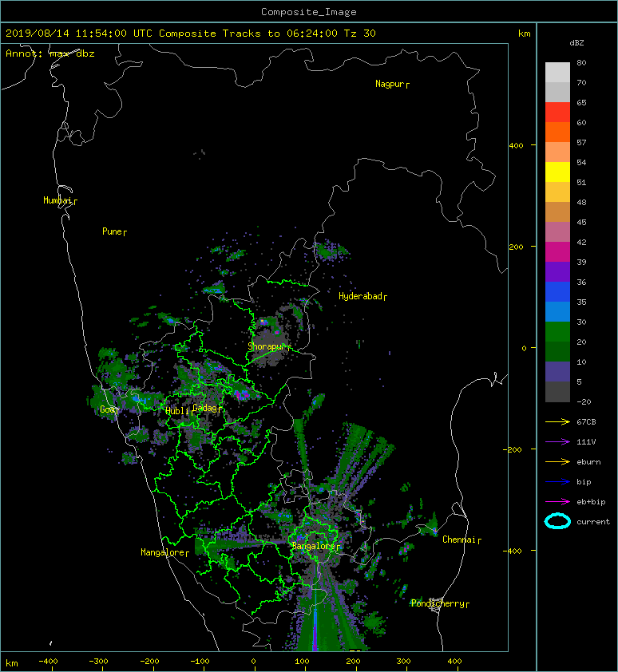Click the Pune city label
The width and height of the screenshot is (618, 672).
[112, 231]
